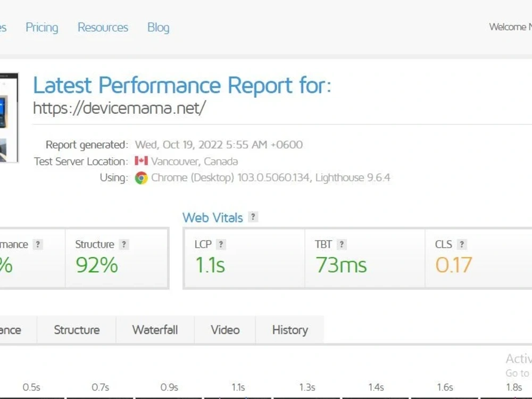Click the CLS help question mark icon
532x399 pixels.
click(462, 244)
